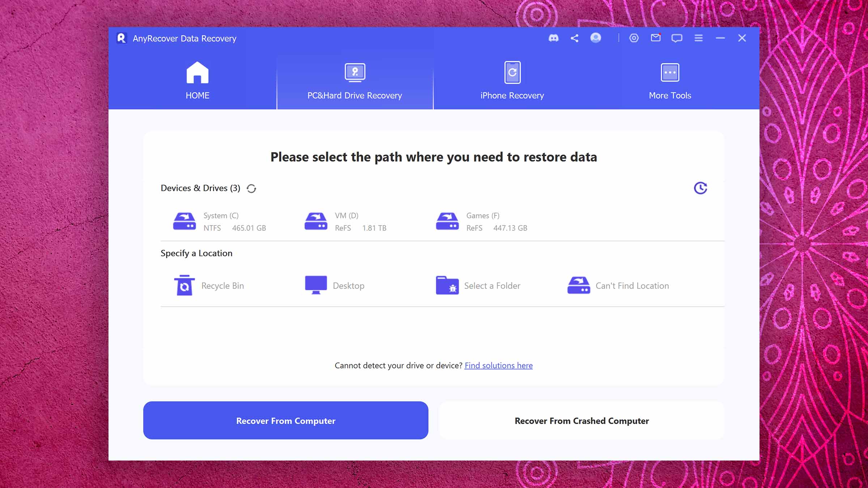Viewport: 868px width, 488px height.
Task: Open the mail message icon
Action: (656, 38)
